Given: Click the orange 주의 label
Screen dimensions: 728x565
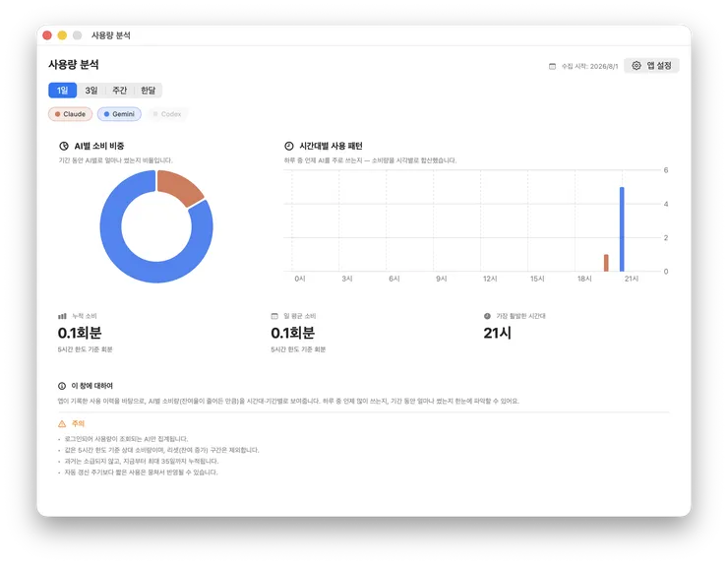Looking at the screenshot, I should [x=78, y=423].
